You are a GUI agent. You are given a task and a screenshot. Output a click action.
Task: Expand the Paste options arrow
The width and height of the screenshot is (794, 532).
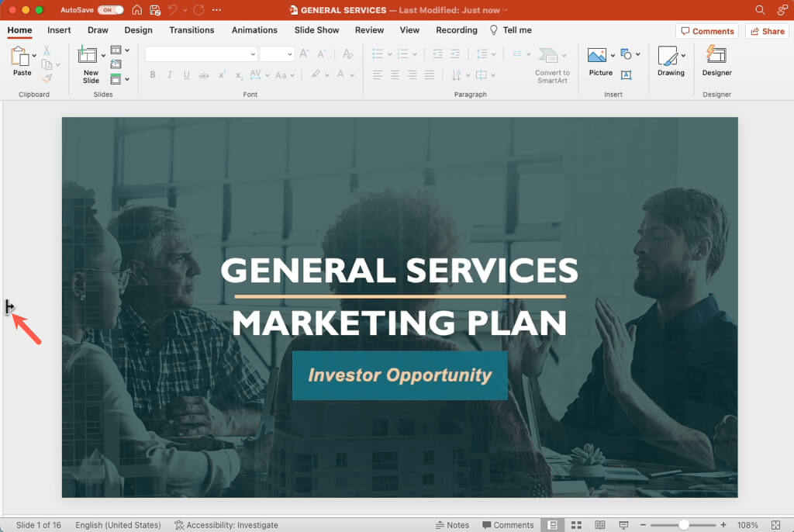tap(34, 55)
